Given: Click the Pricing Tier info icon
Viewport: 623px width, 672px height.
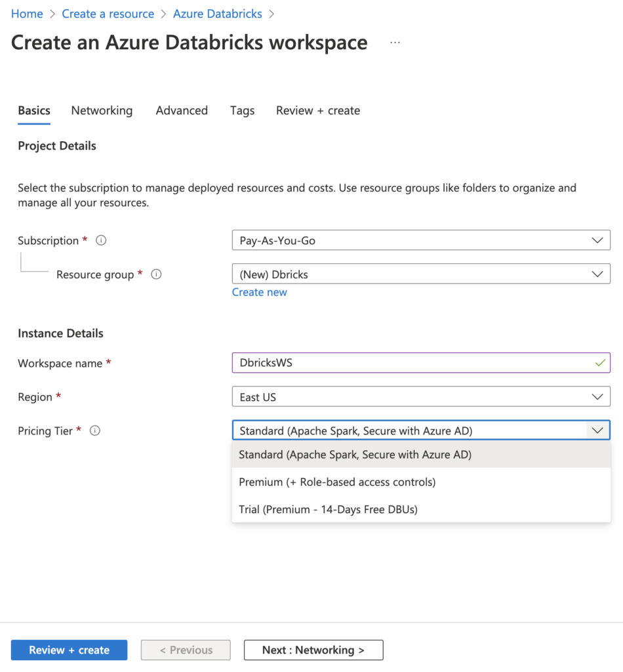Looking at the screenshot, I should tap(95, 431).
